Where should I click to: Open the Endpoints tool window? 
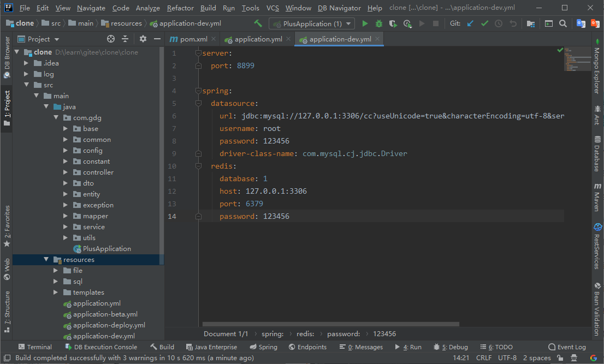(307, 347)
